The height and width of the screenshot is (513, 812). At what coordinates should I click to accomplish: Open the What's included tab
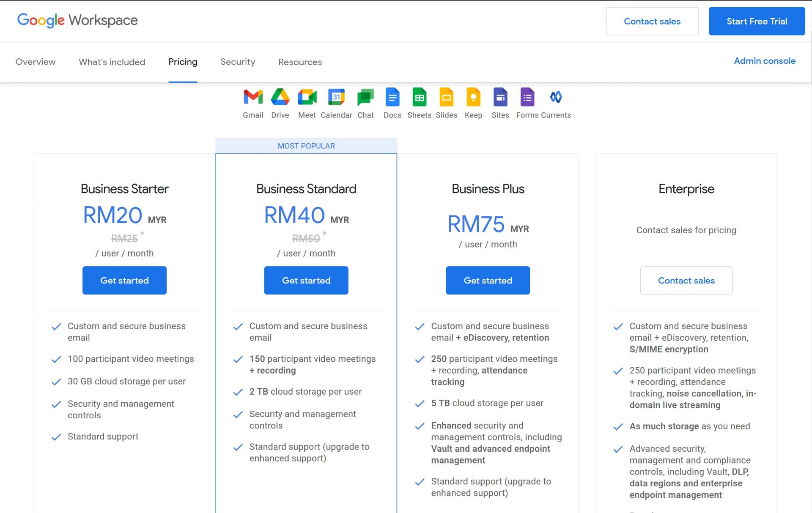tap(112, 62)
